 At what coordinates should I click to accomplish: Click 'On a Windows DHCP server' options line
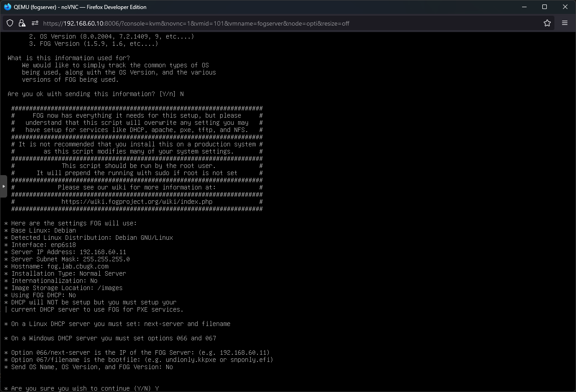click(x=110, y=338)
